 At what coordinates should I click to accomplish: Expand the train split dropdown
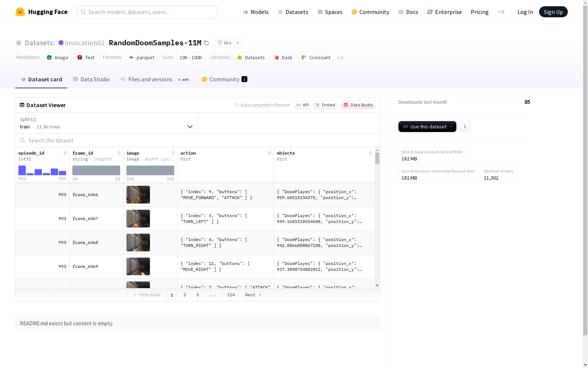click(107, 123)
